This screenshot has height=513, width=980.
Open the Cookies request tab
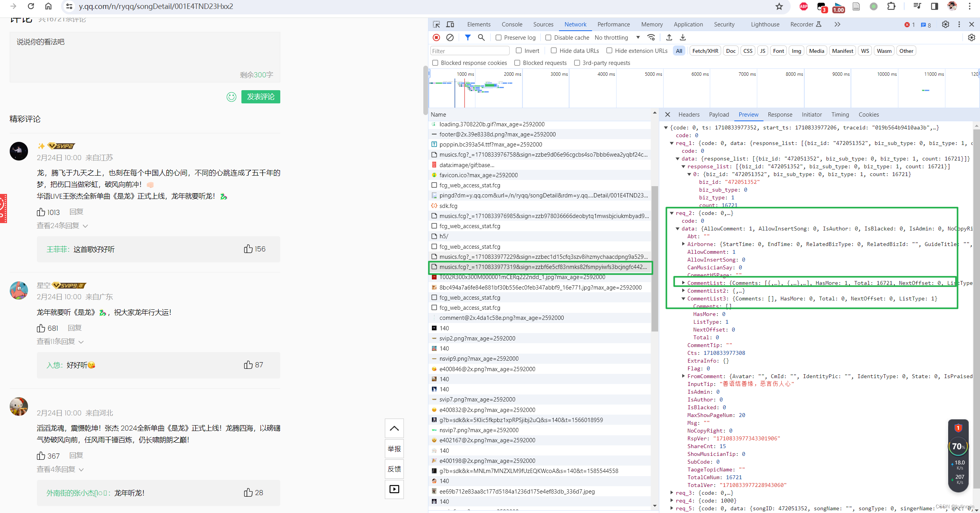click(868, 115)
